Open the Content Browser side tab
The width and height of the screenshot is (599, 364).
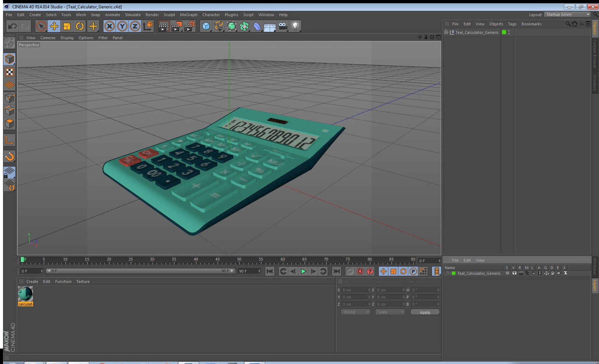(x=595, y=54)
